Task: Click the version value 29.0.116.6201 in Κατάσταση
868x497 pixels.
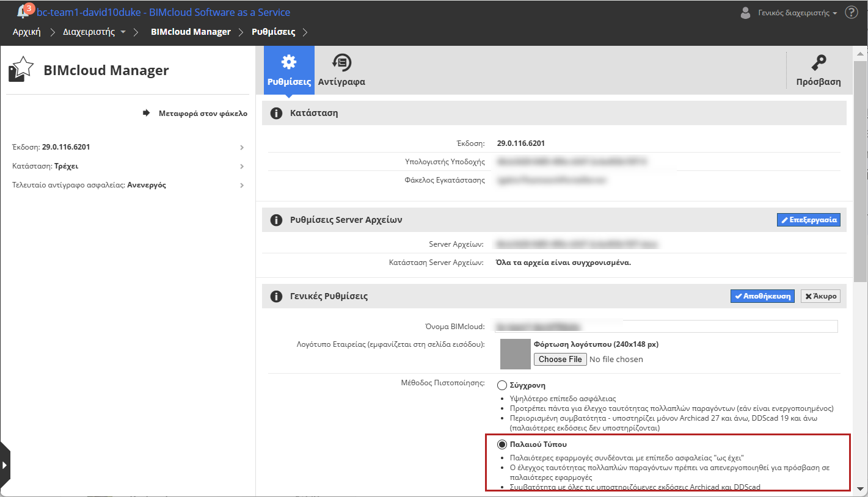Action: pos(521,143)
